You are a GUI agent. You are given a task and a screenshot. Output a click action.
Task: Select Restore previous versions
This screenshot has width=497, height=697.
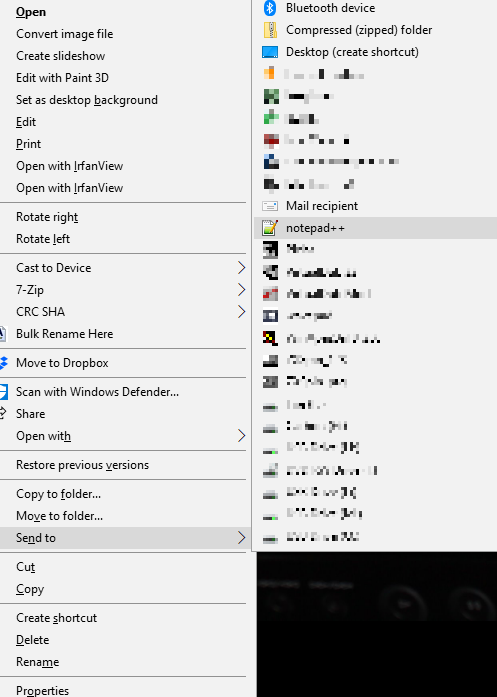click(x=82, y=465)
